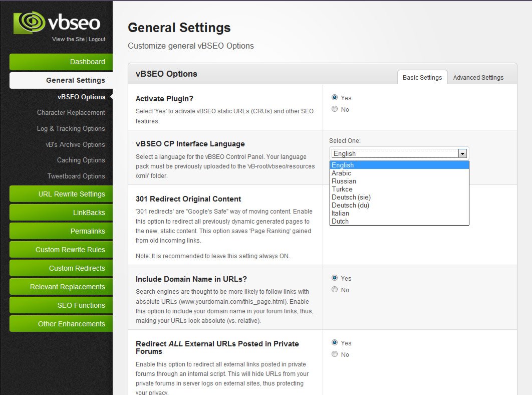532x395 pixels.
Task: Open Tweetboard Options submenu
Action: pos(76,176)
